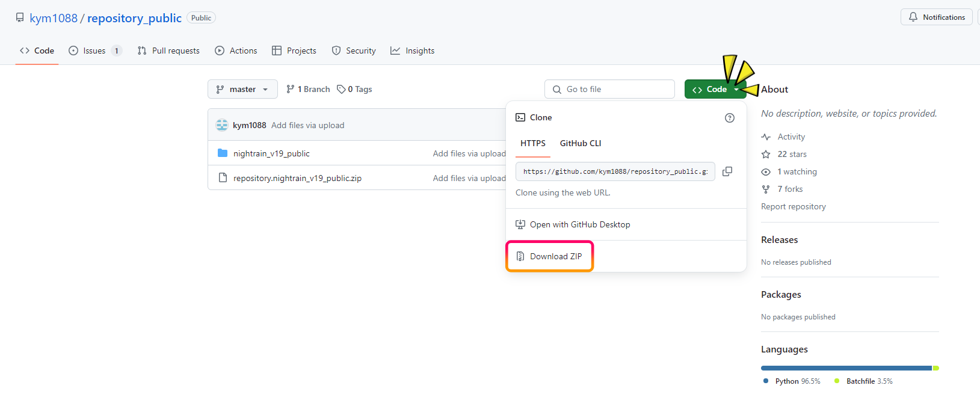
Task: View the 1 watching link
Action: coord(797,171)
